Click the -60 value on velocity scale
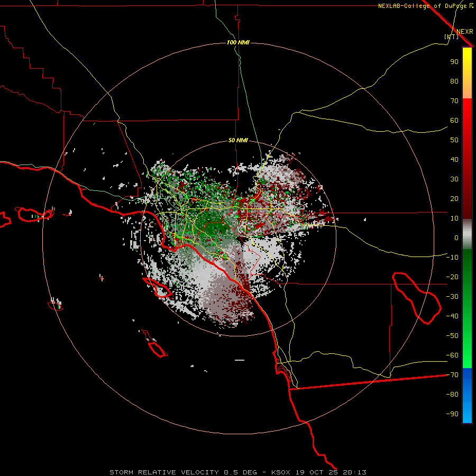The image size is (476, 476). coord(452,355)
